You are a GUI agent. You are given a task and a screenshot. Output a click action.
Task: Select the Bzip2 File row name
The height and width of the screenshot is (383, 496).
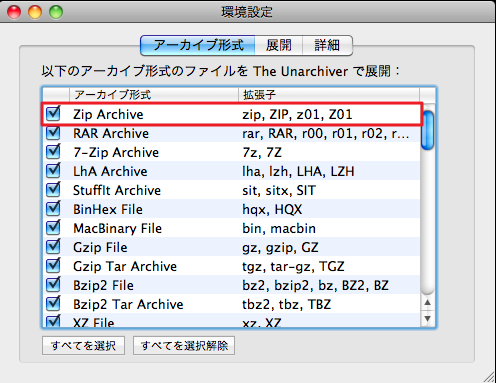[x=103, y=285]
